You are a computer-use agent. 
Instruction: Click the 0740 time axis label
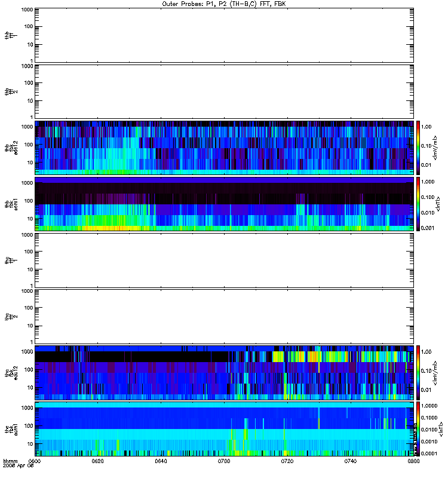pyautogui.click(x=350, y=461)
